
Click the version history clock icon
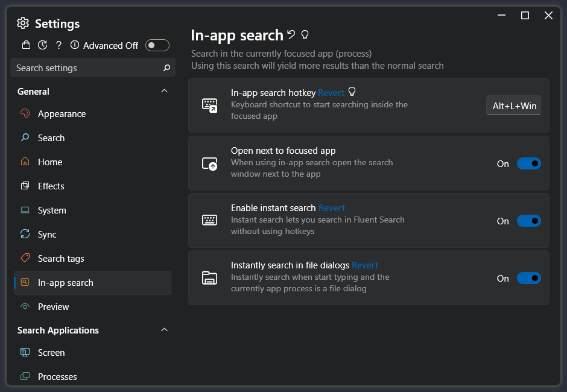point(42,45)
